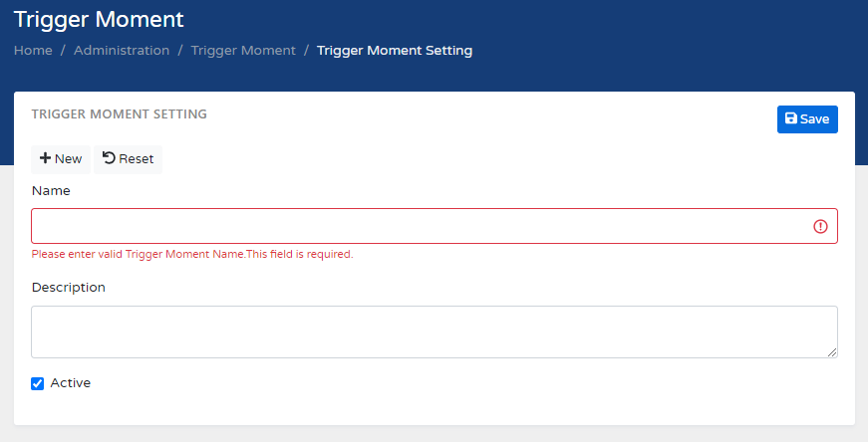Select the Trigger Moment Setting breadcrumb item
Viewport: 868px width, 442px height.
point(395,51)
